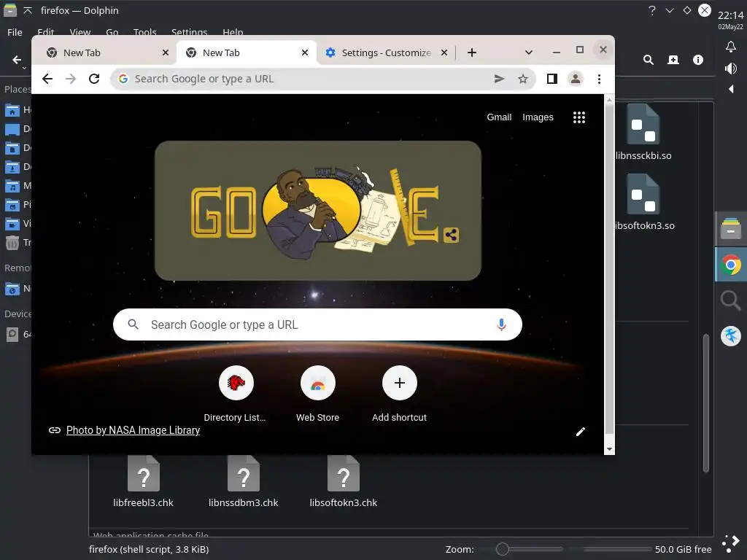Open Google Images link

(538, 117)
